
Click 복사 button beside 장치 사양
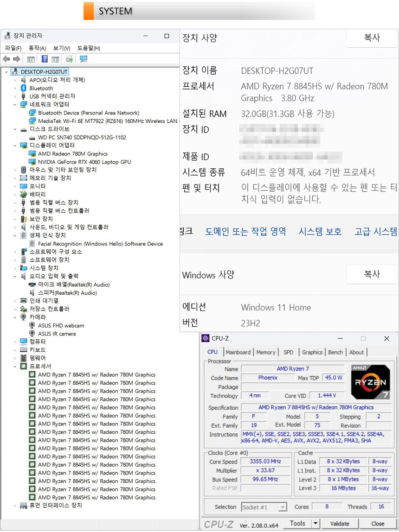pos(372,38)
